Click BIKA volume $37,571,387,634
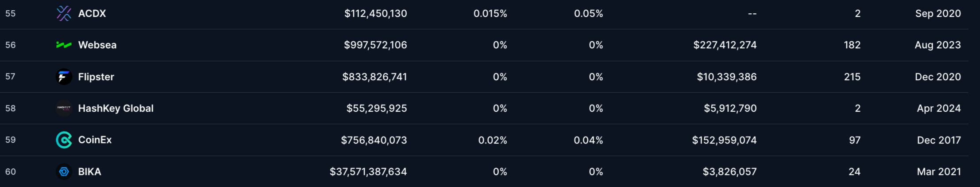The image size is (980, 187). coord(368,171)
